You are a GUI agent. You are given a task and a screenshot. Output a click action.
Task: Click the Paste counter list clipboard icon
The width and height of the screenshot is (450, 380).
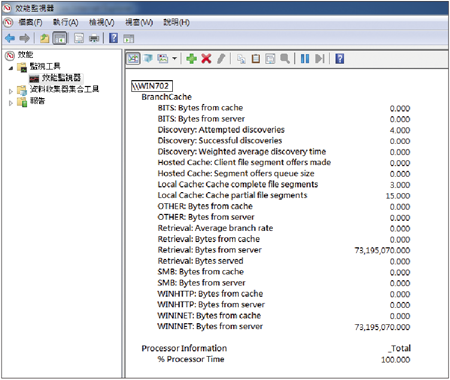[256, 59]
